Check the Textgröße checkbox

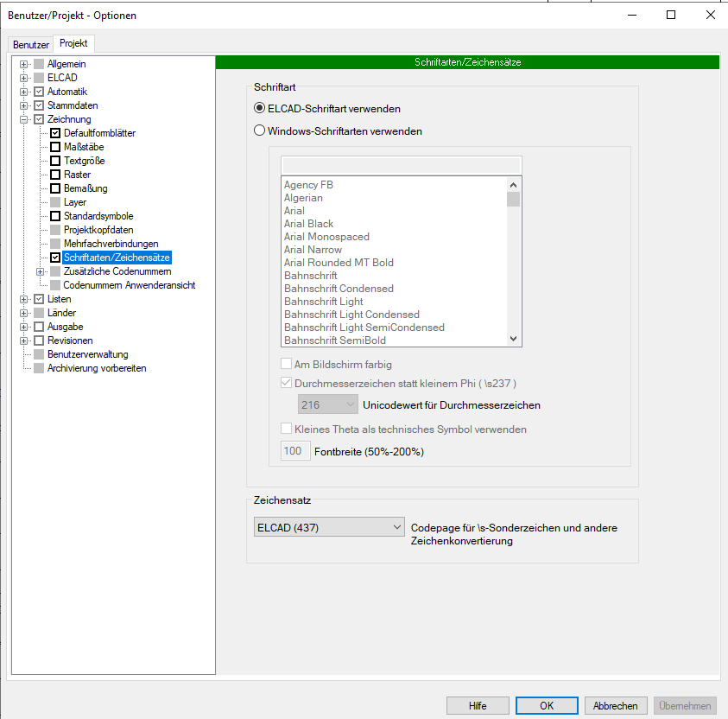click(x=55, y=161)
